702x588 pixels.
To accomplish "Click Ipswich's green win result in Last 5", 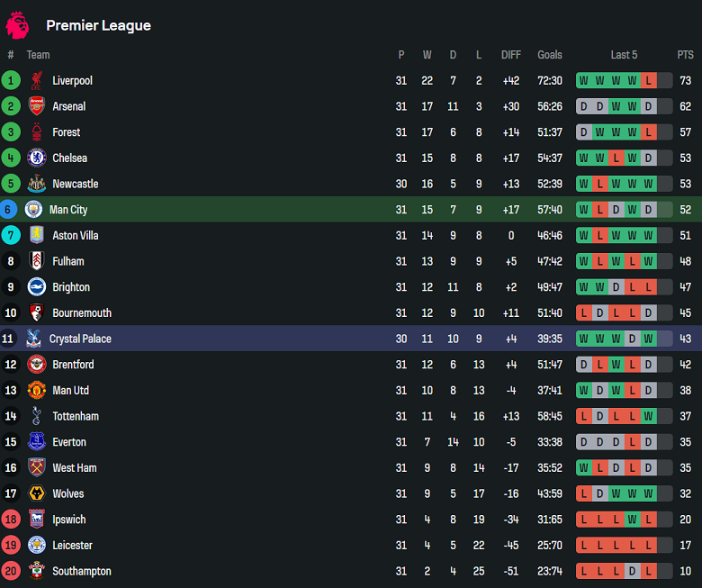I will click(634, 520).
